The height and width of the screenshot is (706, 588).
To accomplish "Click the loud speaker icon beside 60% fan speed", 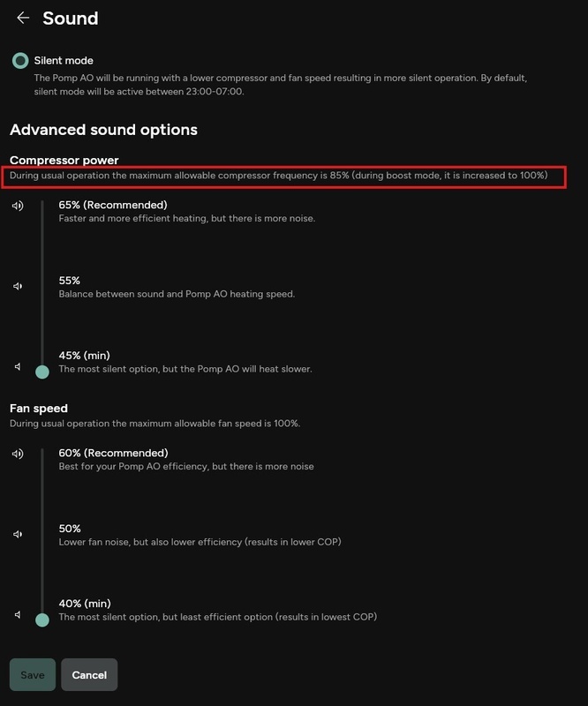I will click(x=18, y=454).
